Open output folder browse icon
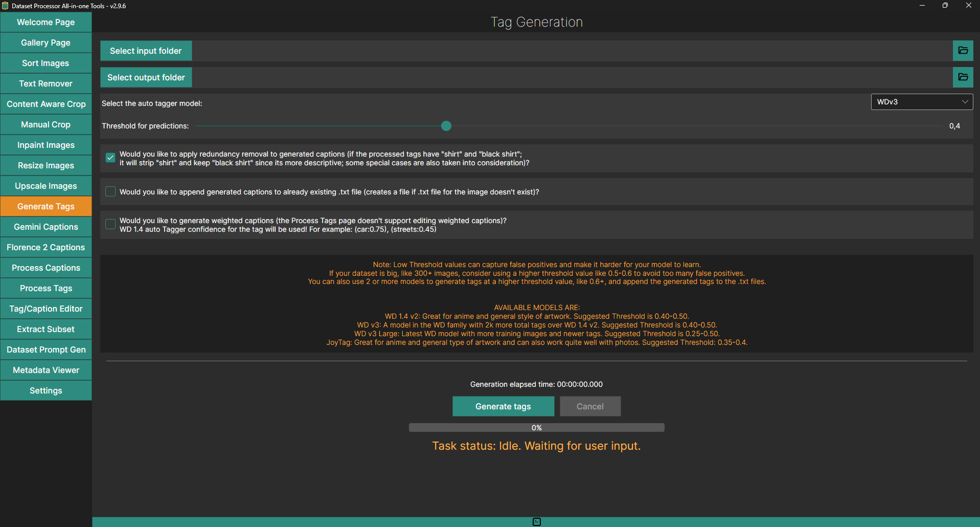Screen dimensions: 980x527 963,77
